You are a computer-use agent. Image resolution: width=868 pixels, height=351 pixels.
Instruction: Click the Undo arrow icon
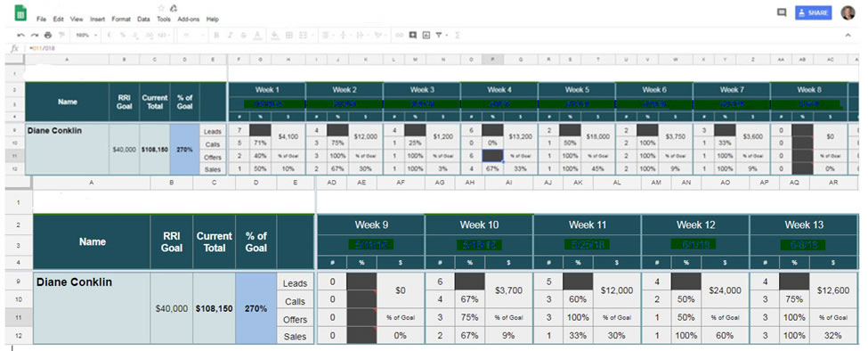click(x=21, y=35)
